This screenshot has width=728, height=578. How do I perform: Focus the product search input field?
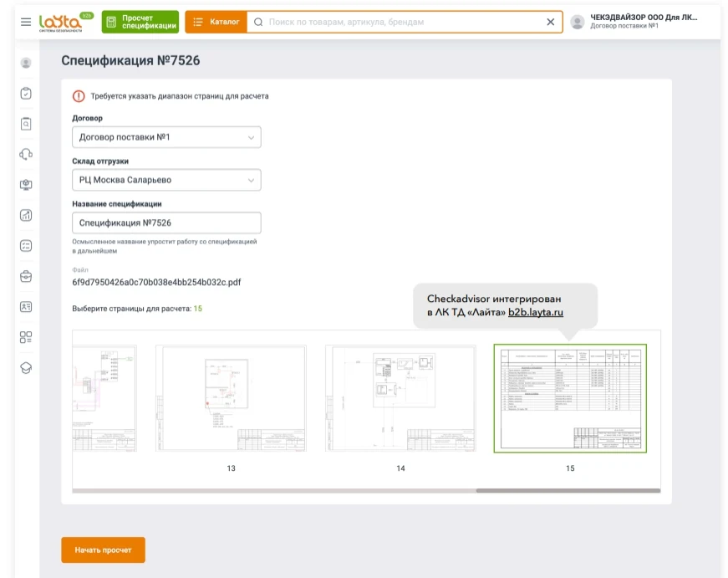tap(404, 22)
